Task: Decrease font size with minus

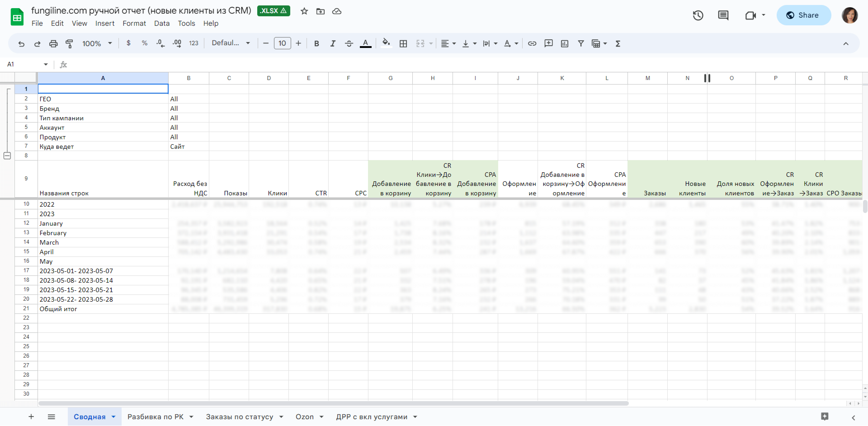Action: 266,43
